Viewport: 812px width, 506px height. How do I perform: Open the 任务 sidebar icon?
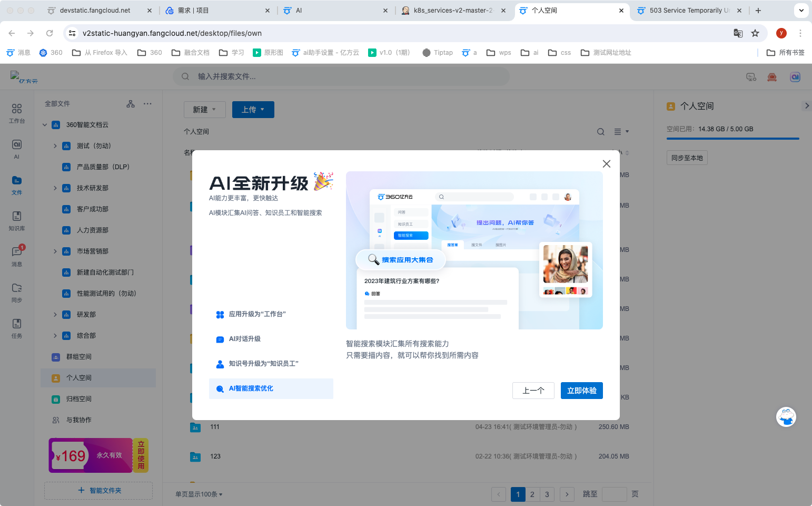point(17,328)
